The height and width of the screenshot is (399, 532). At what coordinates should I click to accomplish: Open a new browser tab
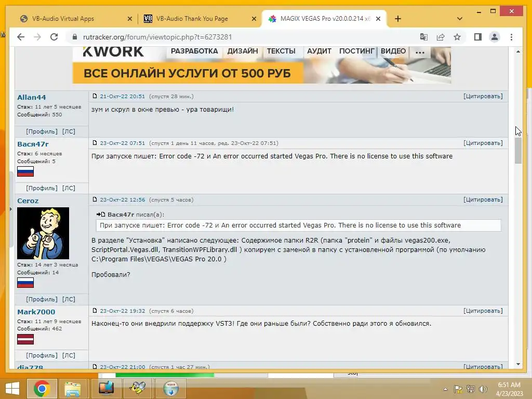(398, 19)
